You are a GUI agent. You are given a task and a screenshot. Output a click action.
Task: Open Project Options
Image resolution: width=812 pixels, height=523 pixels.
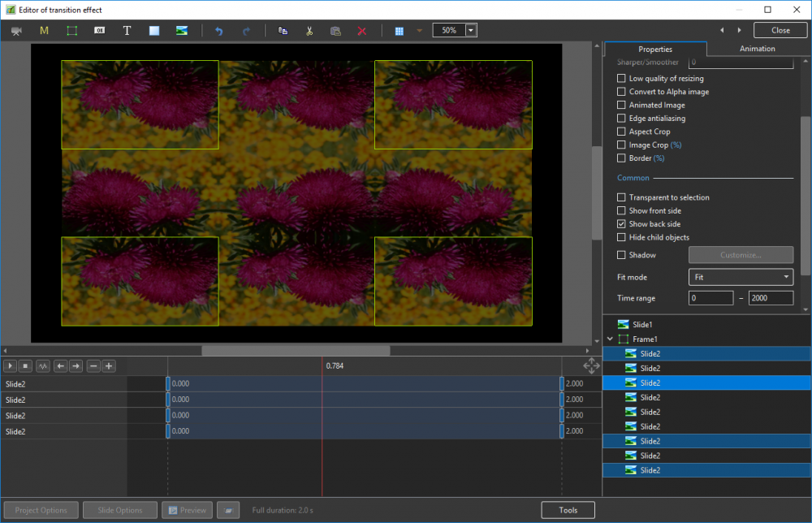tap(41, 510)
